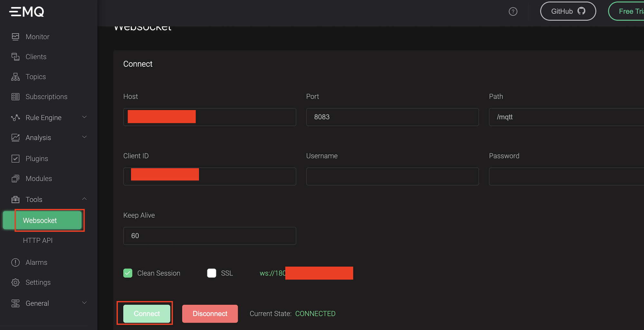
Task: Collapse the Tools submenu chevron
Action: pyautogui.click(x=84, y=199)
